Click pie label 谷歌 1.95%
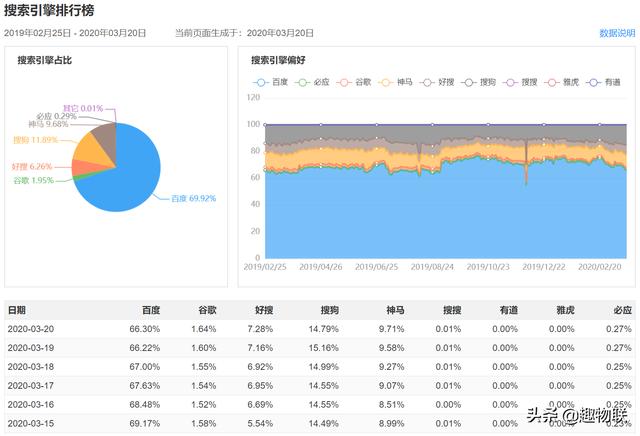This screenshot has width=640, height=436. (33, 180)
